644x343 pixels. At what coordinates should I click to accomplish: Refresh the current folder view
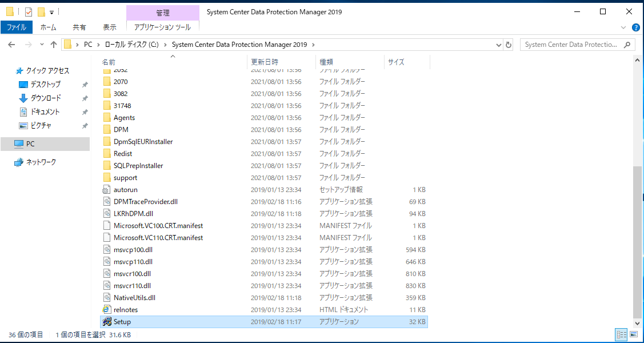point(509,45)
